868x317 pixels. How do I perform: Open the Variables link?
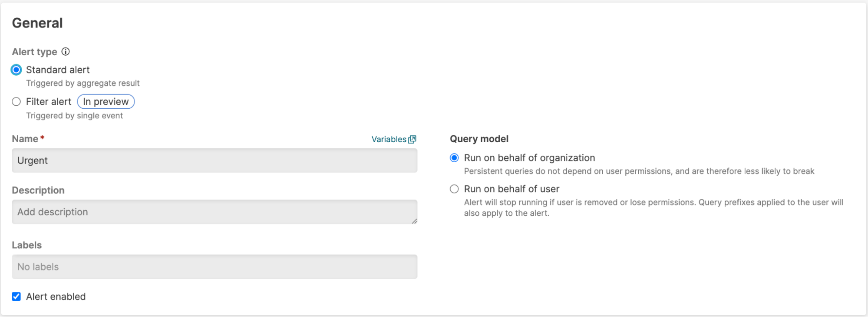click(389, 139)
